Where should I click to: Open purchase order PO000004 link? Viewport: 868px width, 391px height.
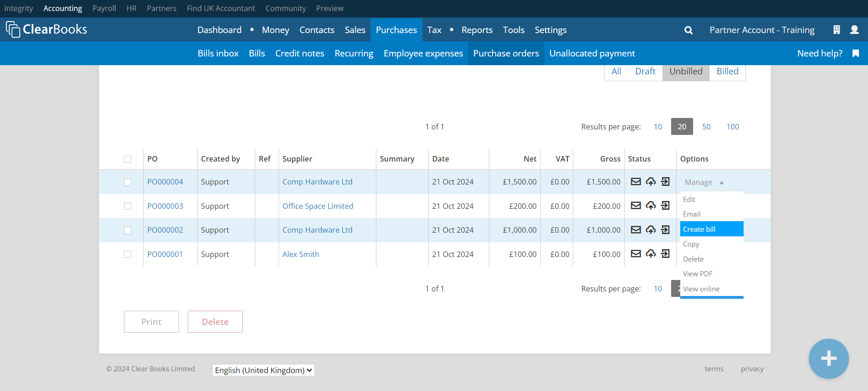(x=165, y=182)
